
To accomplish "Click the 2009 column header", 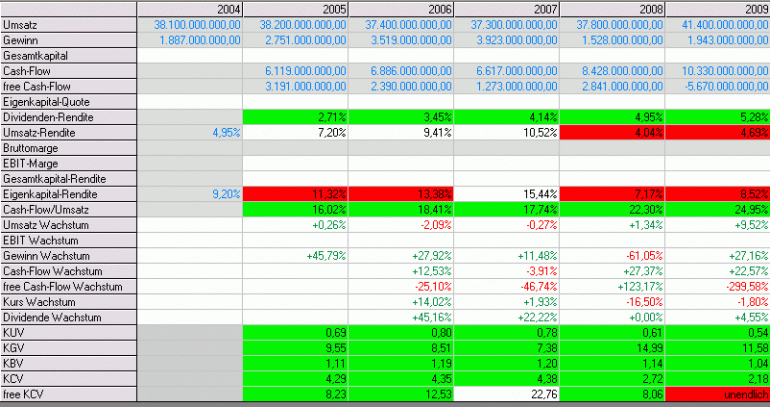I will pos(717,9).
